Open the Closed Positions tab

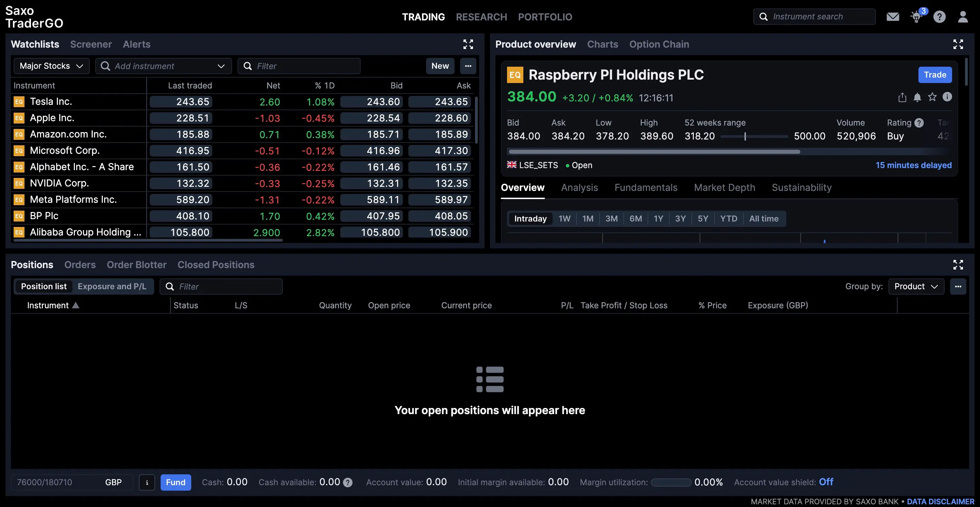pos(216,265)
